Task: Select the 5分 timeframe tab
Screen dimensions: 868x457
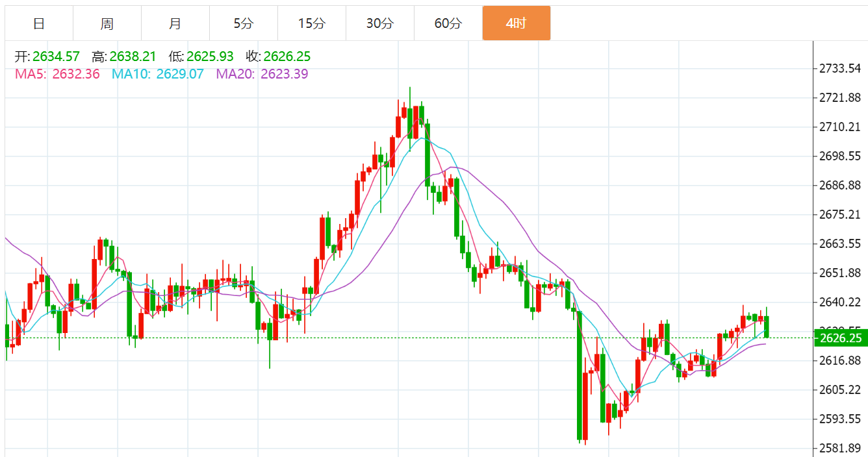Action: (x=244, y=23)
